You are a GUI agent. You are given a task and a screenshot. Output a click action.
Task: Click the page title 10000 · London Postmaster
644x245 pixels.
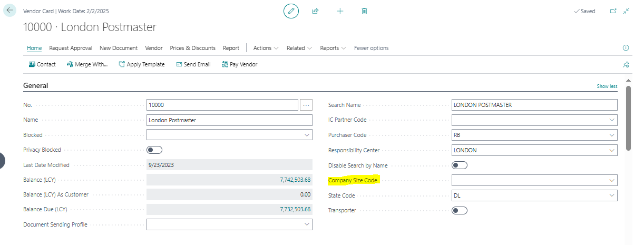[x=90, y=27]
